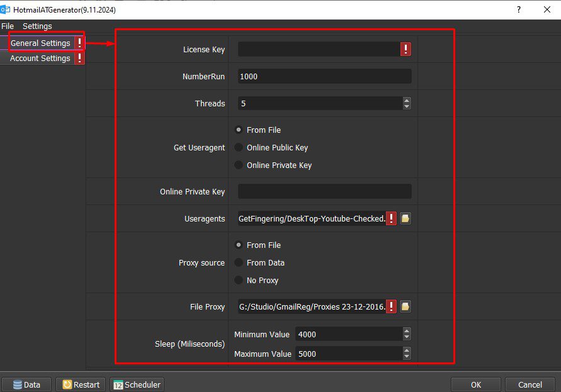
Task: Click the warning icon on General Settings
Action: click(x=79, y=43)
